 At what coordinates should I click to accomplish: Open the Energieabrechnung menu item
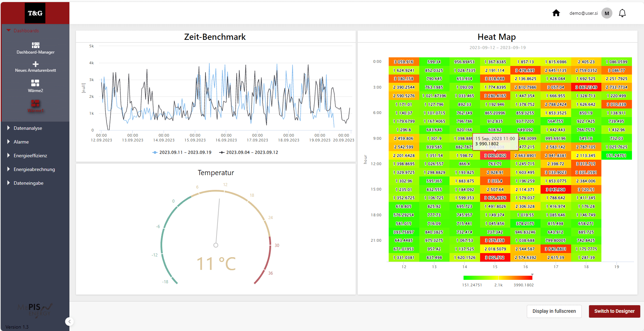[x=34, y=169]
